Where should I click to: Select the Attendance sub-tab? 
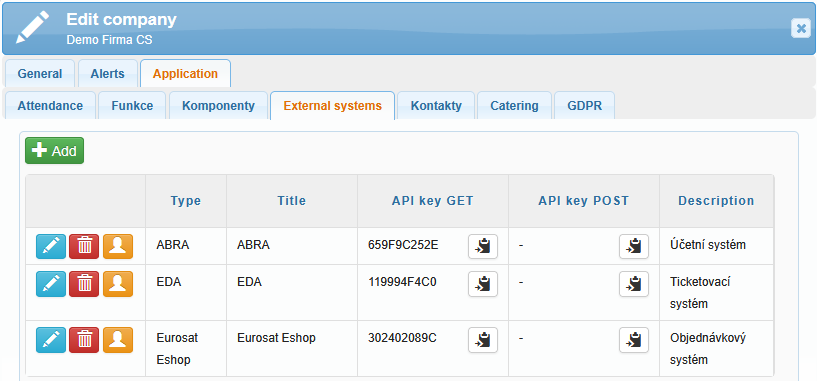tap(50, 106)
